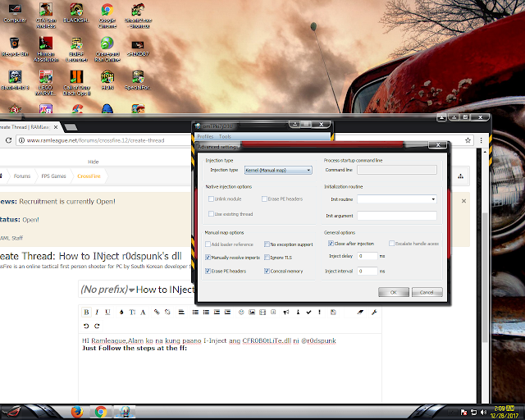Image resolution: width=525 pixels, height=420 pixels.
Task: Open the text alignment tool
Action: pyautogui.click(x=181, y=313)
